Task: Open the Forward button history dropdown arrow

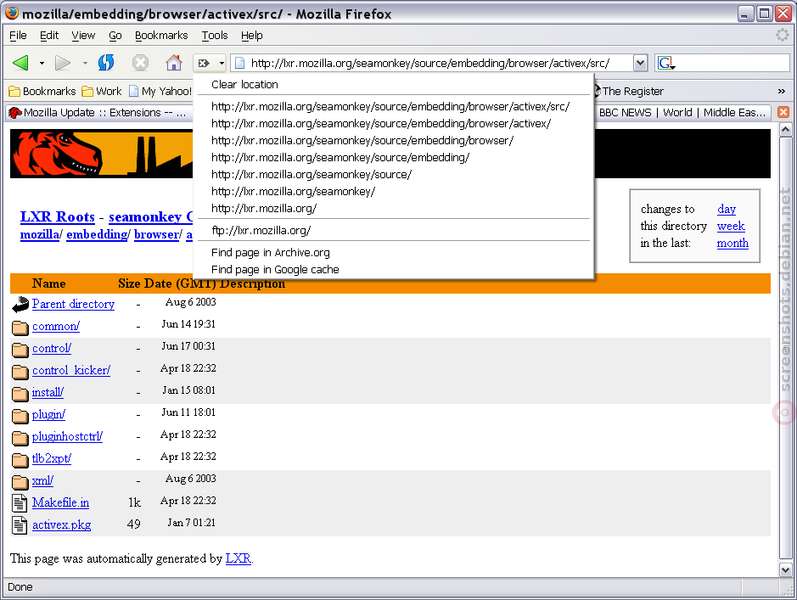Action: (x=85, y=64)
